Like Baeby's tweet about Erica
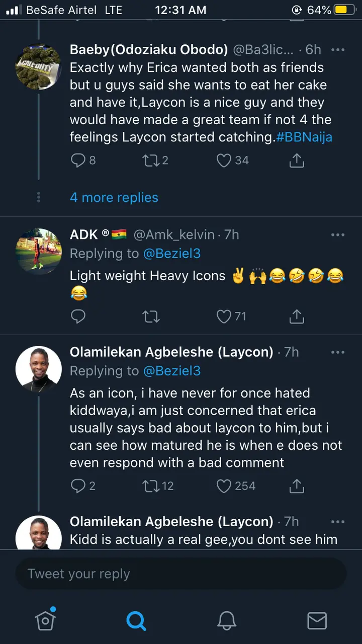This screenshot has height=644, width=362. [x=224, y=160]
